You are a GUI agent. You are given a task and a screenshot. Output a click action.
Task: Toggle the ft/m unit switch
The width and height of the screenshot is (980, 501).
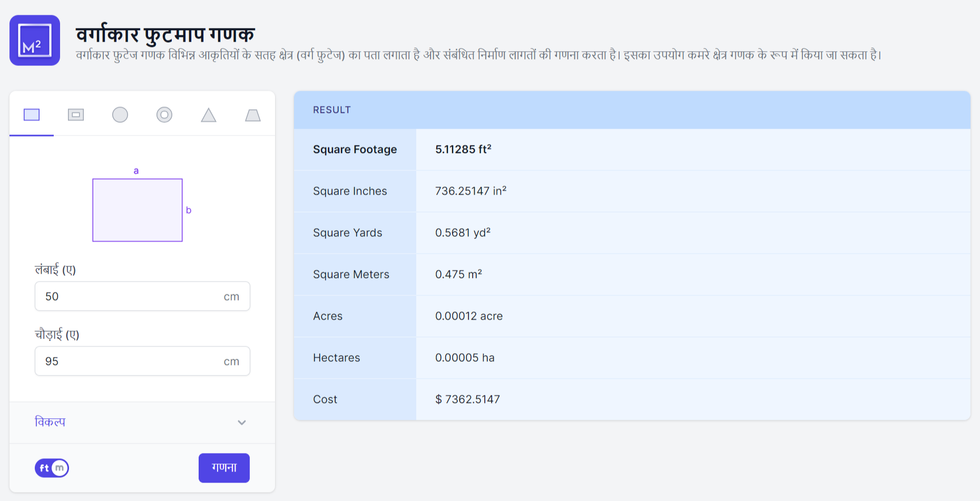coord(52,468)
